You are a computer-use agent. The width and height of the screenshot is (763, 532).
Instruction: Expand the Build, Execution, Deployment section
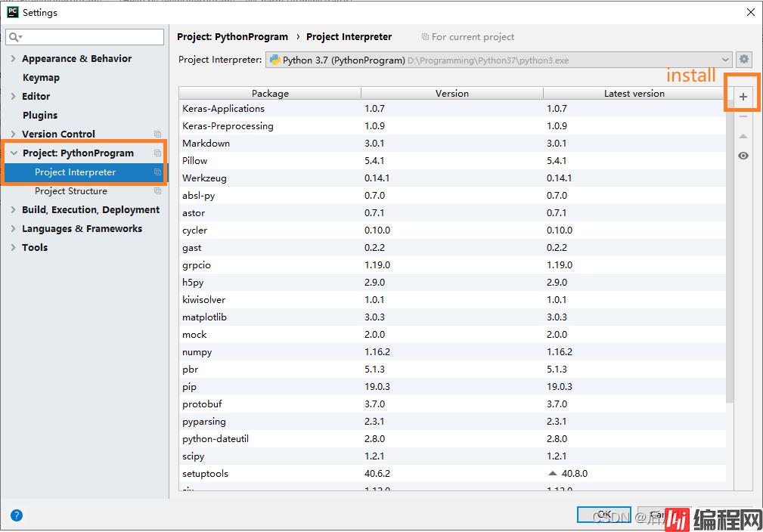tap(14, 209)
